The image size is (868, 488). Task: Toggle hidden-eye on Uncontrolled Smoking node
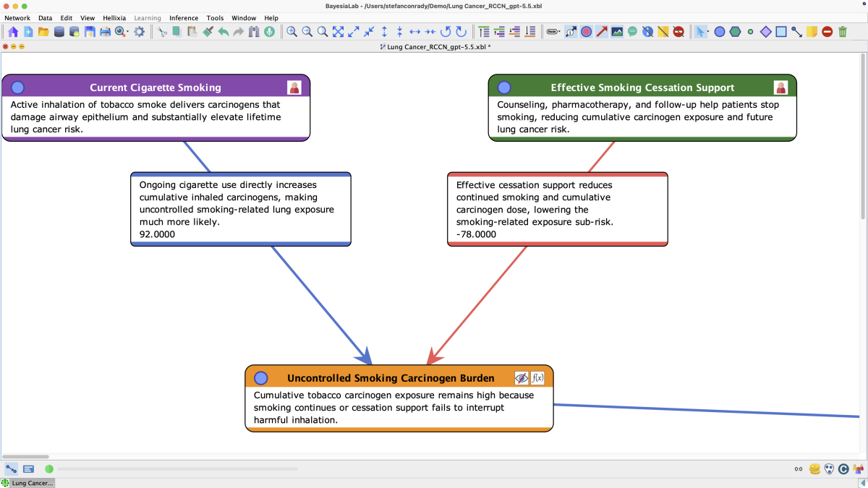[x=522, y=378]
